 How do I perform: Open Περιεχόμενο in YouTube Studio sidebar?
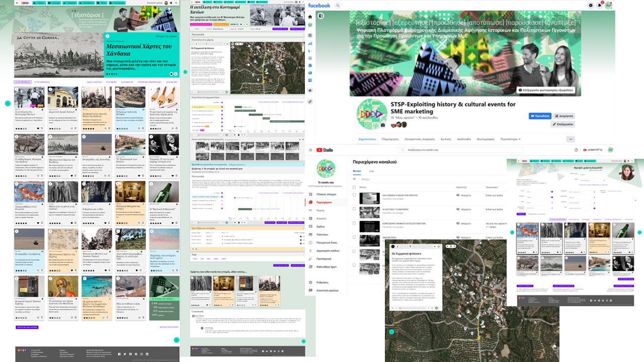pos(326,202)
